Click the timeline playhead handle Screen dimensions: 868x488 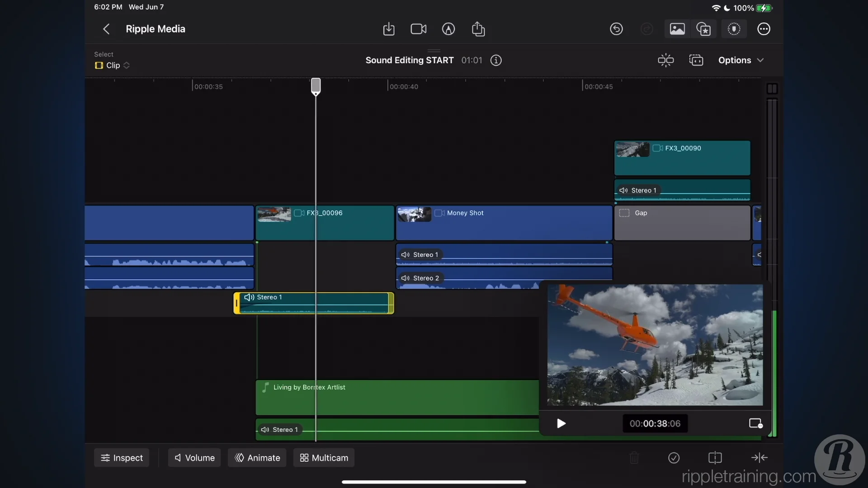coord(316,85)
